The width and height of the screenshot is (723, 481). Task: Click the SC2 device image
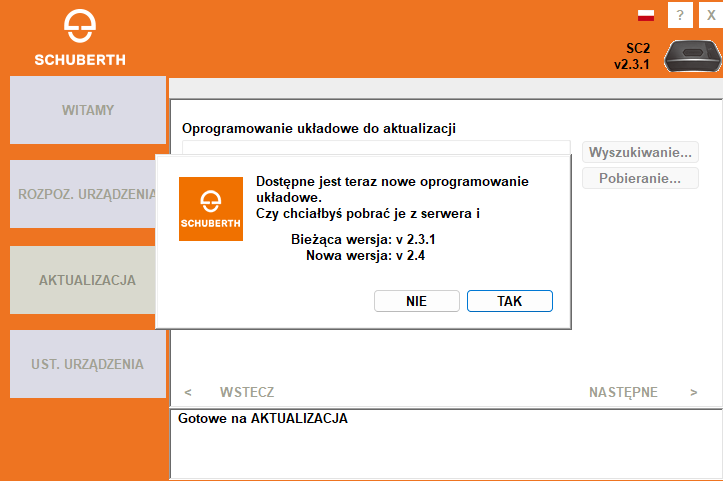(693, 56)
